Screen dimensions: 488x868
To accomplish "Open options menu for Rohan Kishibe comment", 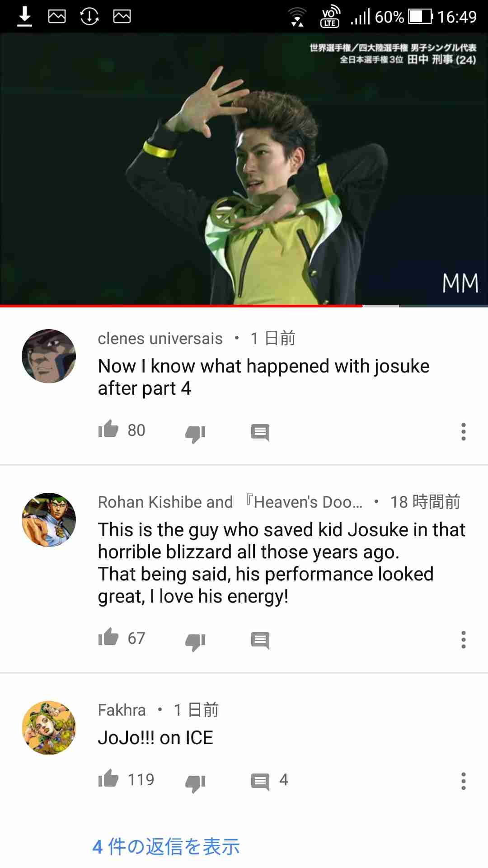I will (x=463, y=640).
